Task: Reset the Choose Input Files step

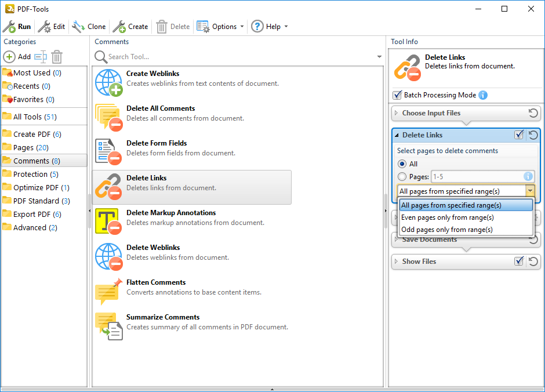Action: [x=533, y=113]
